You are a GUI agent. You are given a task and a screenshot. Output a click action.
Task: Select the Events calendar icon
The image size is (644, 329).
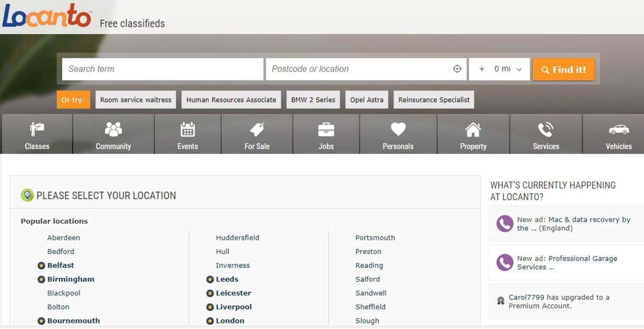point(188,130)
